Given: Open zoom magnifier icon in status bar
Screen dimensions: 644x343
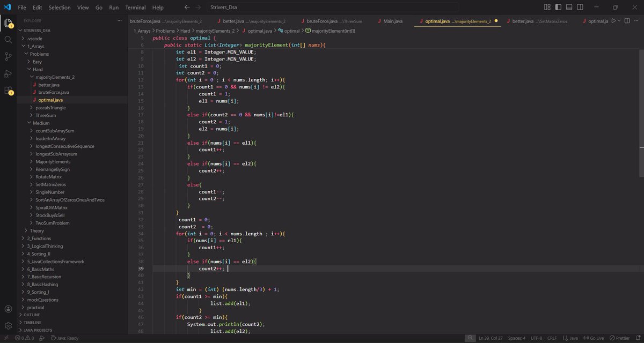Looking at the screenshot, I should [x=470, y=338].
